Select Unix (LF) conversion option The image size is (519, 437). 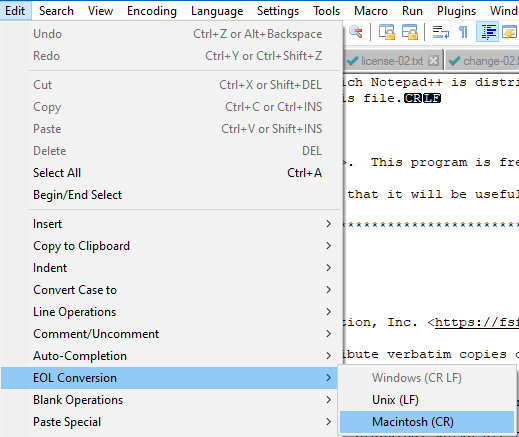tap(427, 400)
